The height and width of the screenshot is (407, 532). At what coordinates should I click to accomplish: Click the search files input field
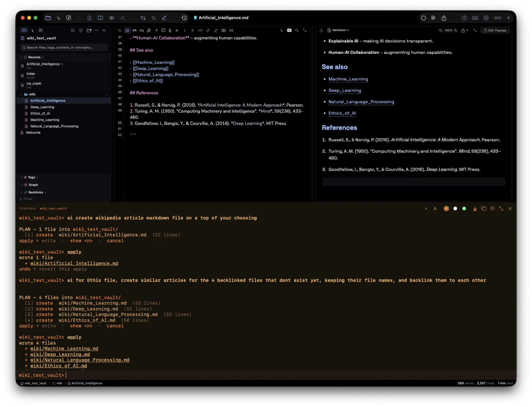tap(64, 47)
